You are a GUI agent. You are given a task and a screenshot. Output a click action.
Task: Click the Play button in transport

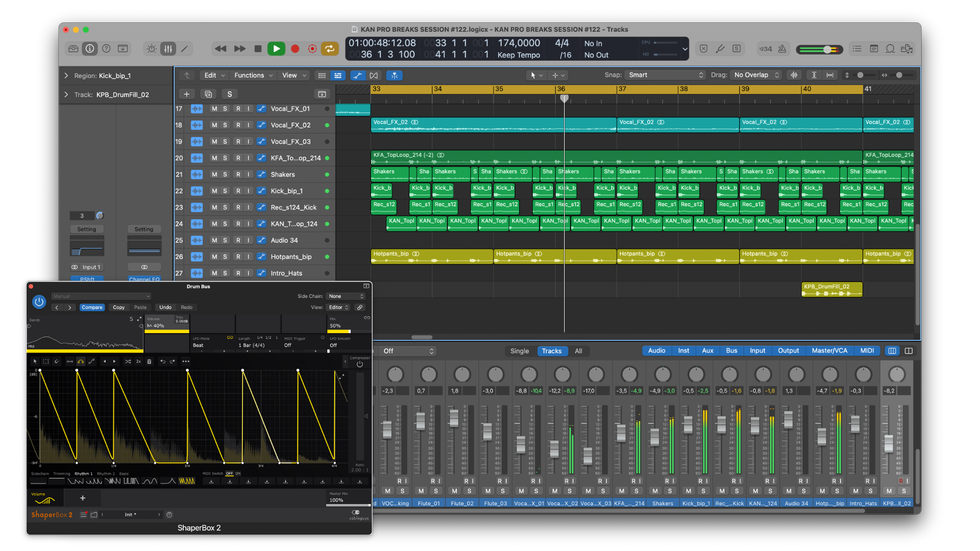(x=276, y=49)
